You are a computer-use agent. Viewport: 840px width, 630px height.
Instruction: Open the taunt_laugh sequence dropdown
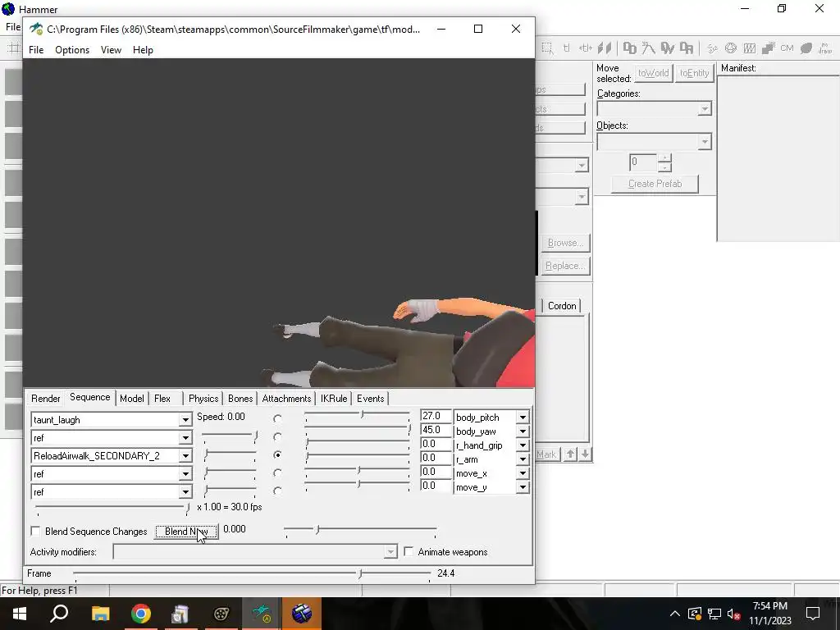185,419
